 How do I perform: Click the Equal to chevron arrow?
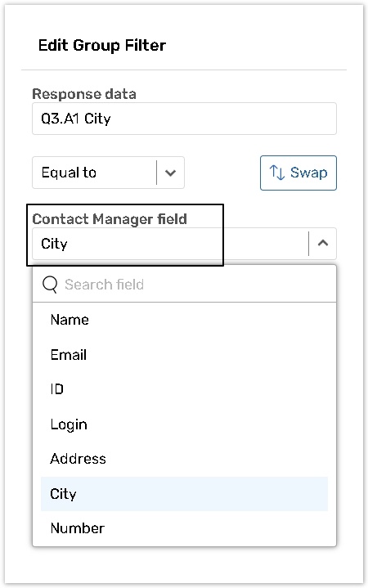pos(171,173)
